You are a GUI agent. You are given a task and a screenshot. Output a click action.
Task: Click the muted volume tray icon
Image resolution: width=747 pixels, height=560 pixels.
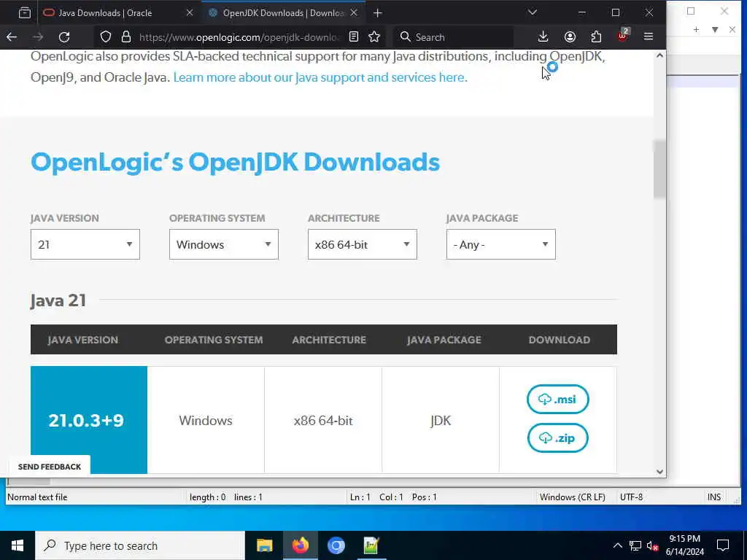[x=653, y=545]
